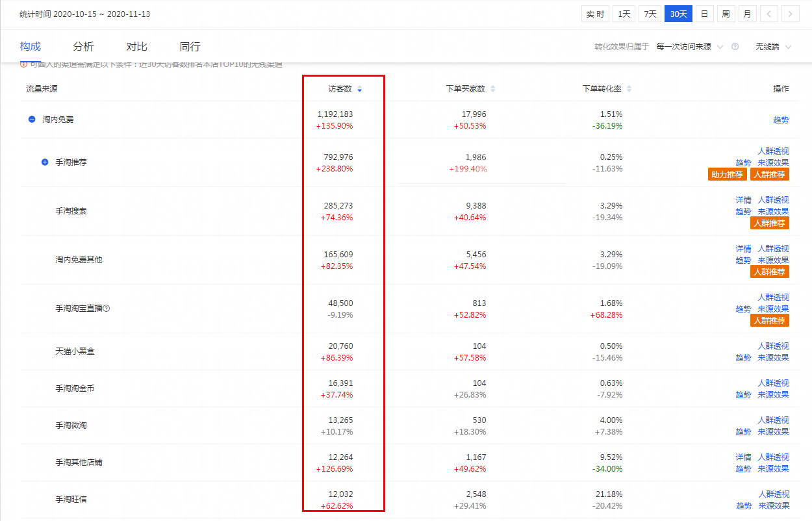Click 人群推荐 button in 手淘淘宝直播 row
Viewport: 812px width, 521px height.
(x=770, y=321)
